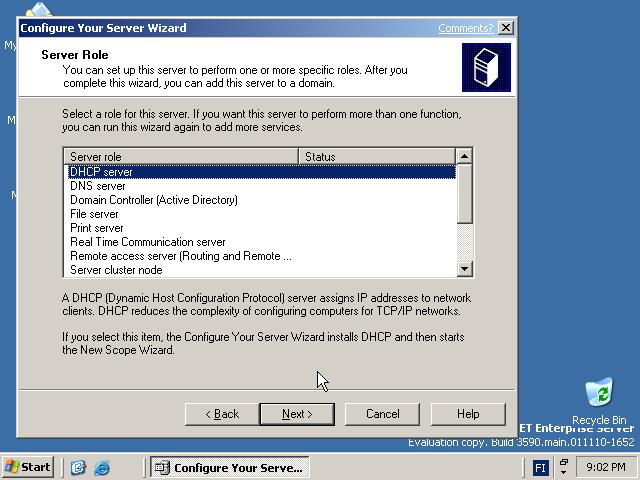This screenshot has height=480, width=640.
Task: Close the wizard with the X button
Action: point(506,28)
